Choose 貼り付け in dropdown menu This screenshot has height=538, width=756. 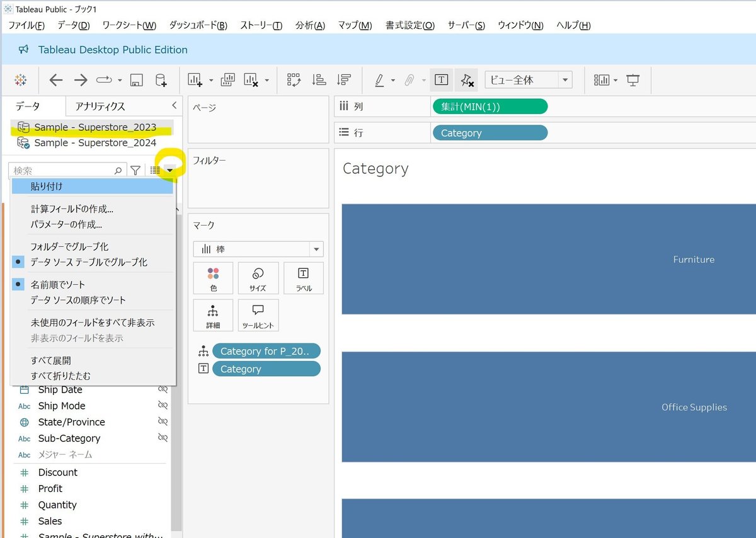coord(93,186)
